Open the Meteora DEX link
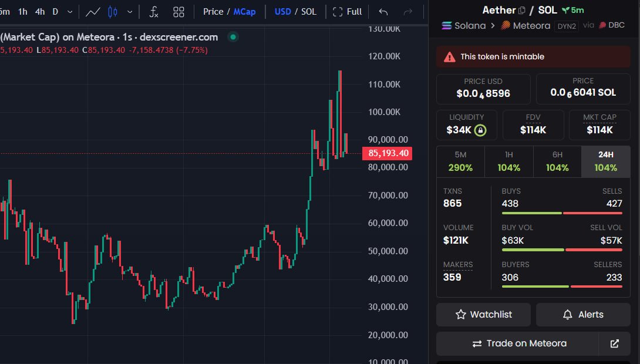The image size is (640, 364). [526, 26]
